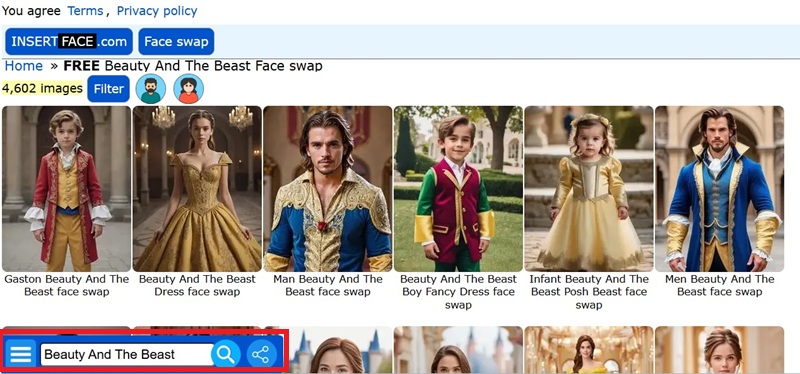Click 'Beauty And The Beast Dress face swap' caption
800x374 pixels.
pyautogui.click(x=197, y=286)
